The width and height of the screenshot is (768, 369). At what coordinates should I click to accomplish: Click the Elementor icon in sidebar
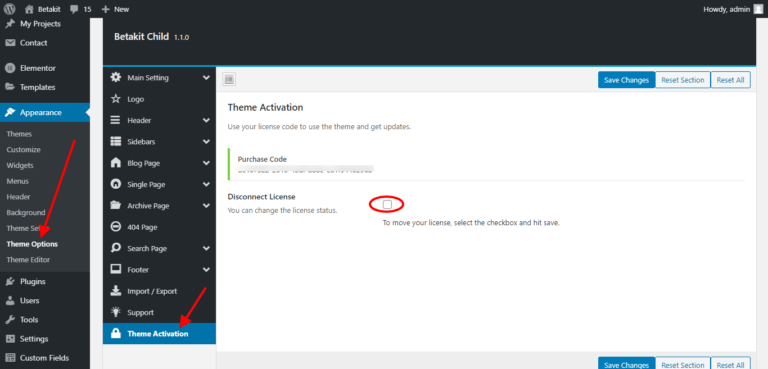(10, 68)
